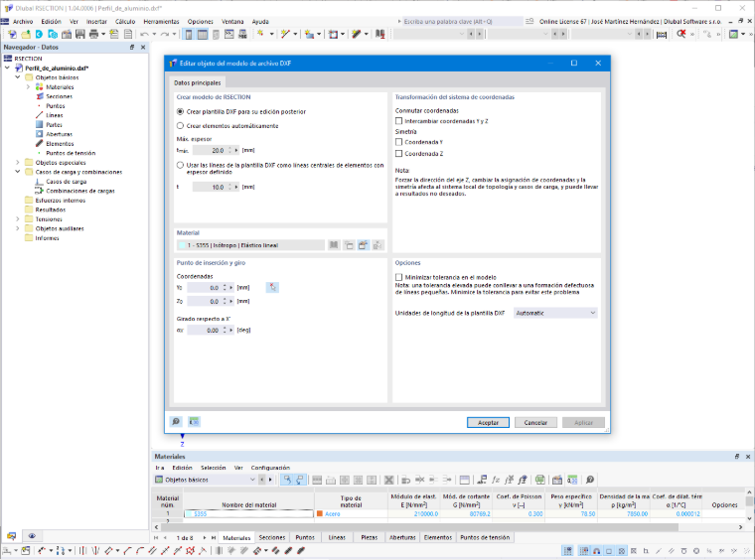Click the Redo arrow icon

(x=165, y=34)
